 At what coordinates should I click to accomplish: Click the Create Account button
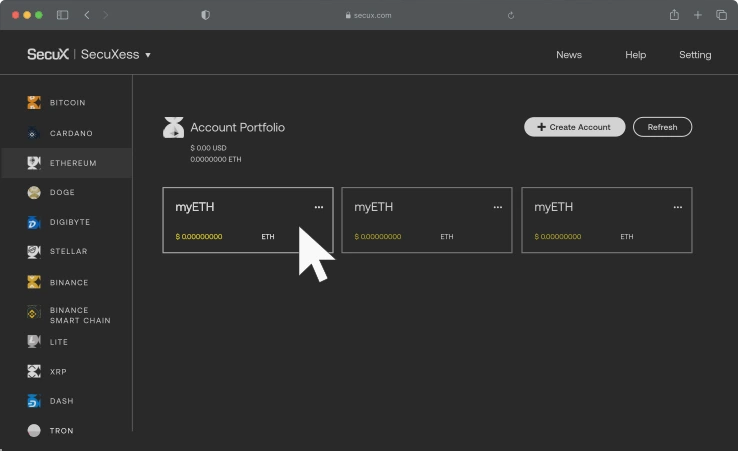pos(575,127)
